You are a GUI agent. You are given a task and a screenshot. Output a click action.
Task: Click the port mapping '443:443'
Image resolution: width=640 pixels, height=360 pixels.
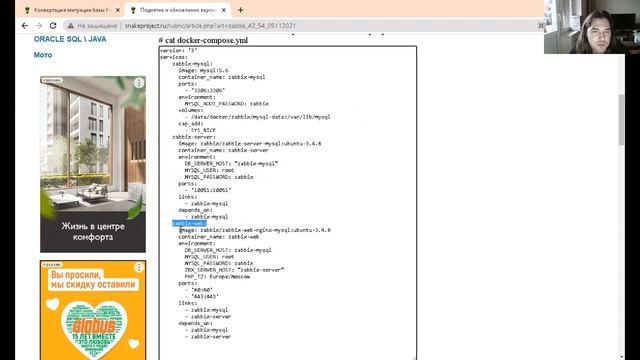[205, 296]
